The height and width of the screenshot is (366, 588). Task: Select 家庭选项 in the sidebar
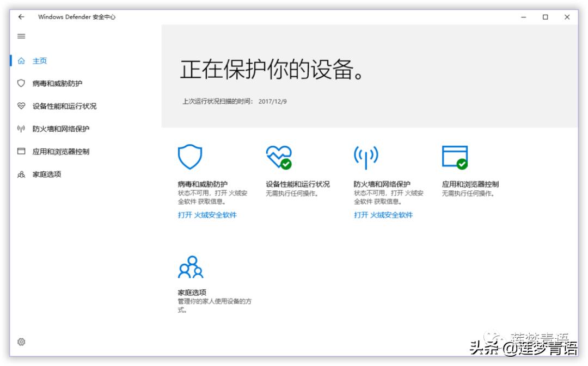click(46, 175)
